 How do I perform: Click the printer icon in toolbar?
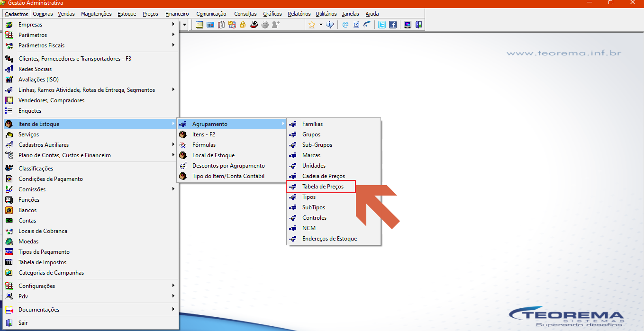(254, 25)
